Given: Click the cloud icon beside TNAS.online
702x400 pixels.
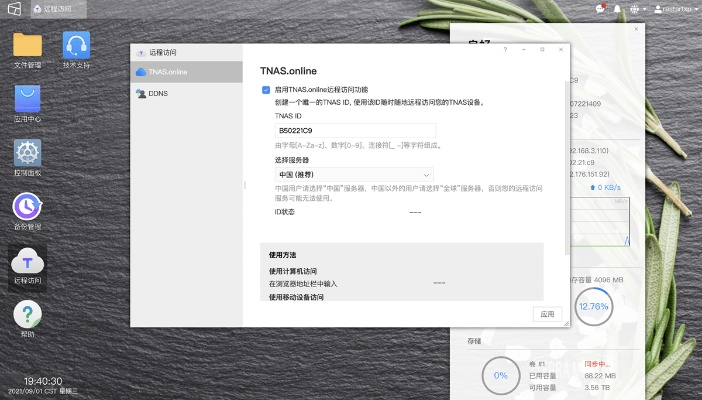Looking at the screenshot, I should pyautogui.click(x=141, y=72).
